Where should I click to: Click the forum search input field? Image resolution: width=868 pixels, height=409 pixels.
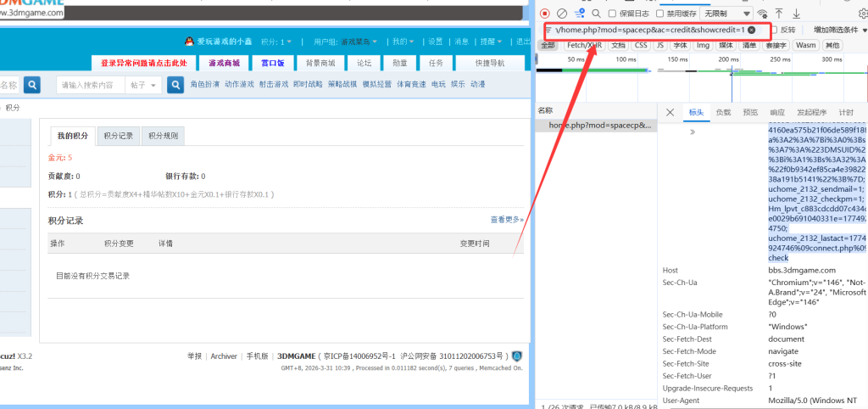[x=90, y=85]
